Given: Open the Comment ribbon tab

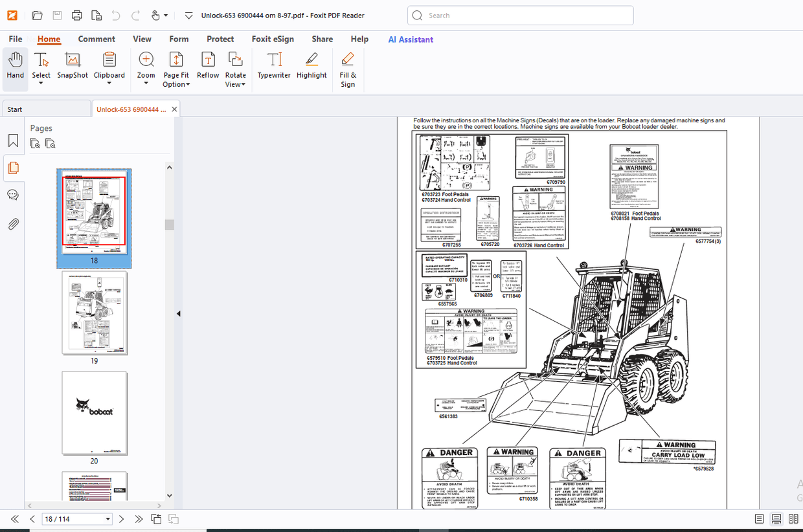Looking at the screenshot, I should (96, 39).
